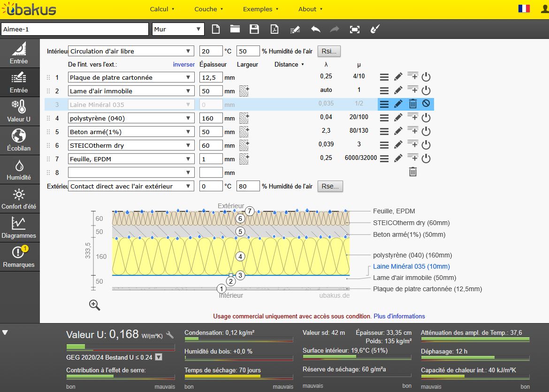The width and height of the screenshot is (549, 392).
Task: Disable the Feuille, EPDM layer
Action: (x=426, y=159)
